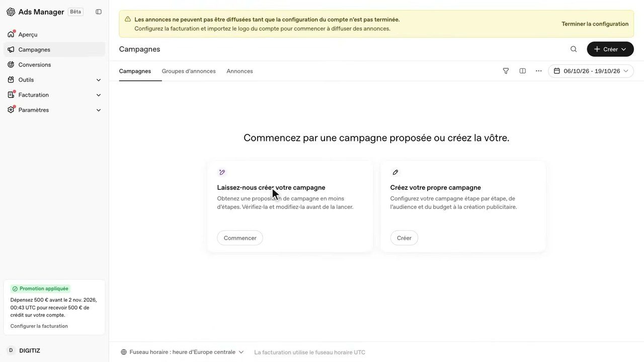Open the Fuseau horaire timezone dropdown
644x362 pixels.
[x=183, y=352]
